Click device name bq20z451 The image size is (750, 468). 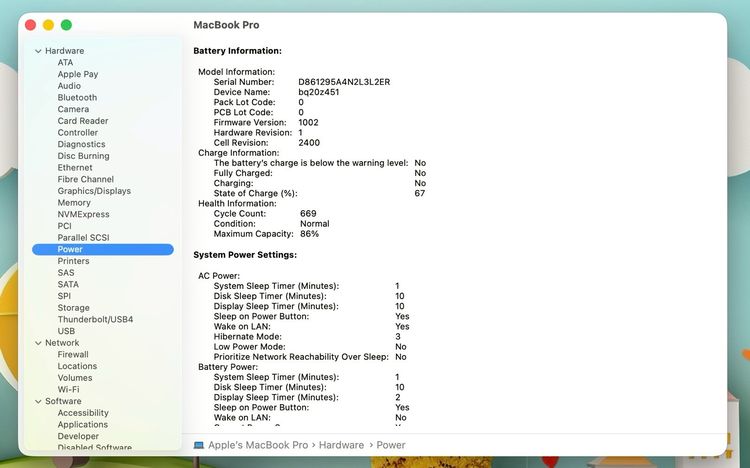pos(319,92)
